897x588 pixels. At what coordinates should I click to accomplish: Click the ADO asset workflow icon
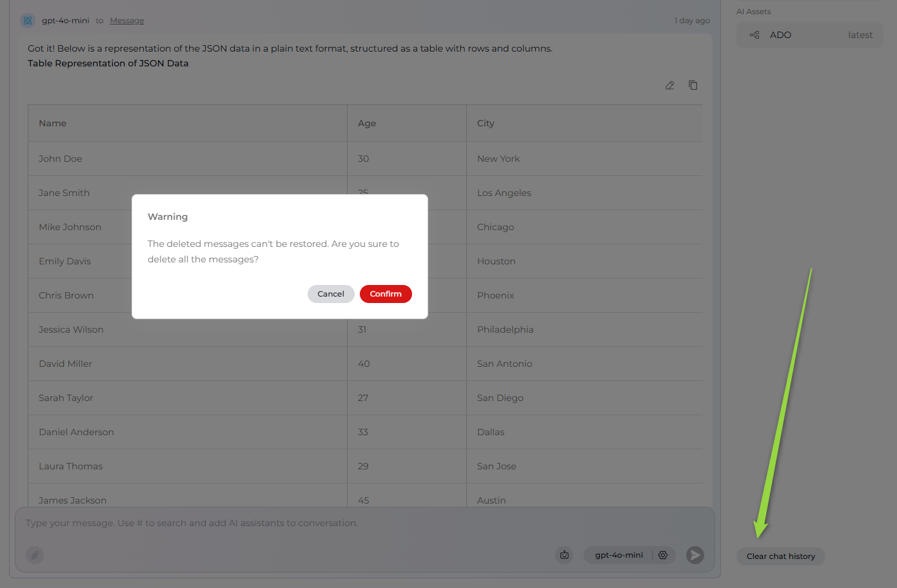(754, 35)
